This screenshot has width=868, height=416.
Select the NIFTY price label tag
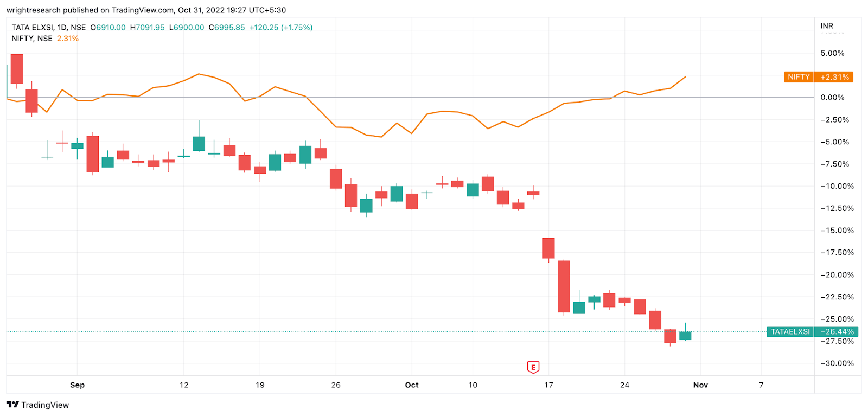pyautogui.click(x=799, y=77)
